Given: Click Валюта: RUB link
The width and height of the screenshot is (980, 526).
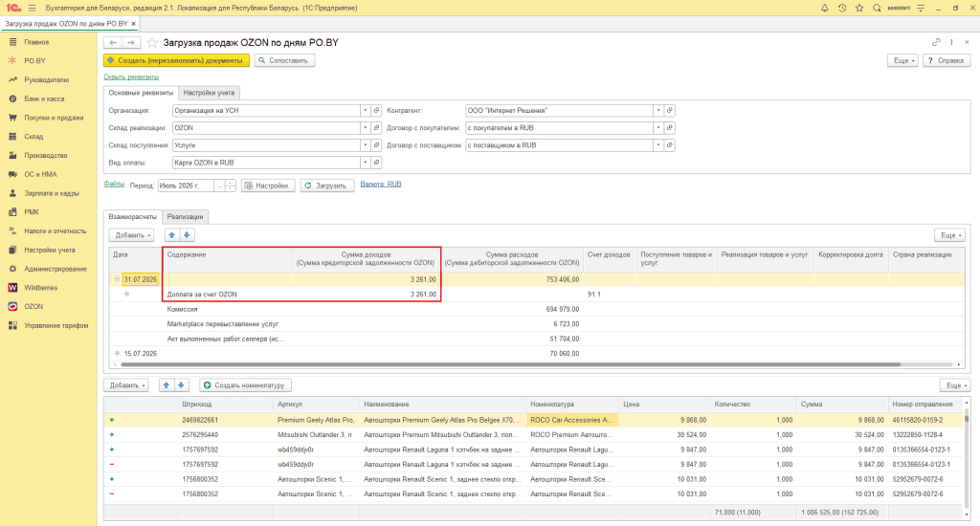Looking at the screenshot, I should [381, 185].
